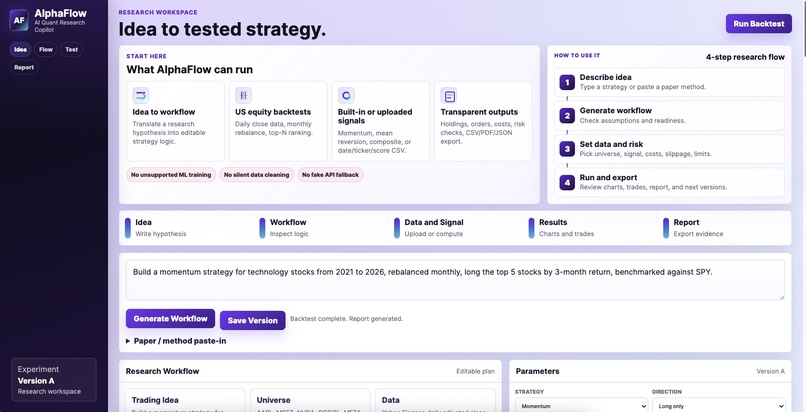Viewport: 806px width, 412px height.
Task: Click step 2 badge next to Generate workflow
Action: (x=567, y=116)
